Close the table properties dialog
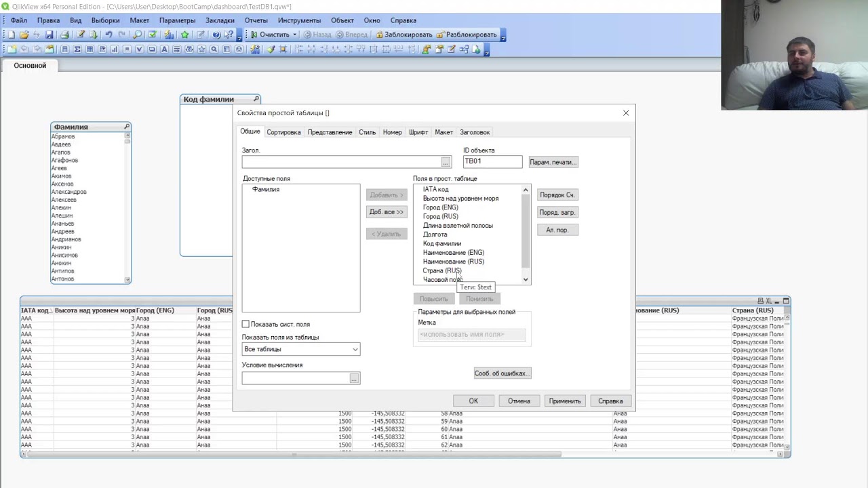This screenshot has height=488, width=868. [626, 113]
